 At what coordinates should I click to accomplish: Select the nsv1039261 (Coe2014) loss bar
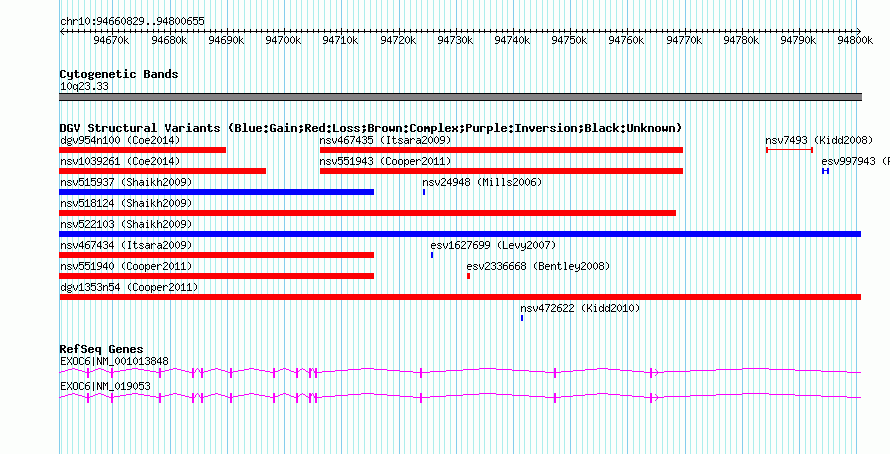[x=162, y=171]
